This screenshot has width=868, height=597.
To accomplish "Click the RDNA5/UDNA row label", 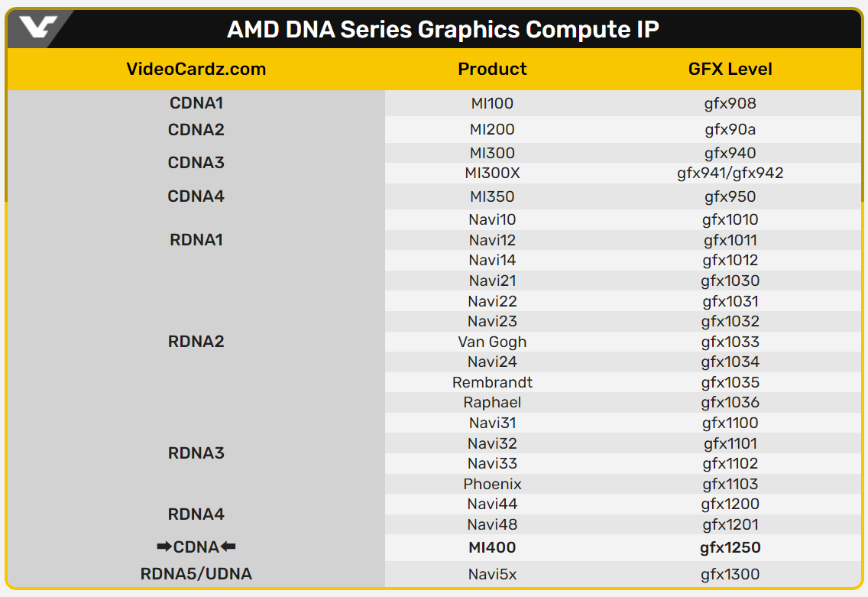I will [x=196, y=573].
